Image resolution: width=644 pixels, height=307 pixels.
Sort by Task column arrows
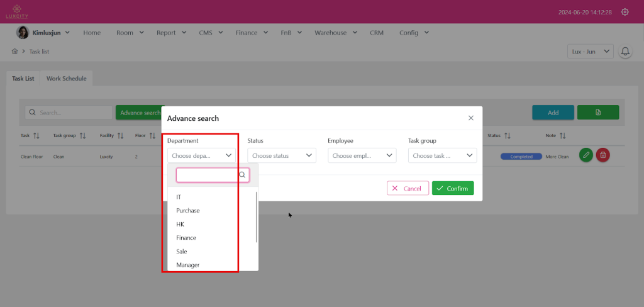point(36,135)
